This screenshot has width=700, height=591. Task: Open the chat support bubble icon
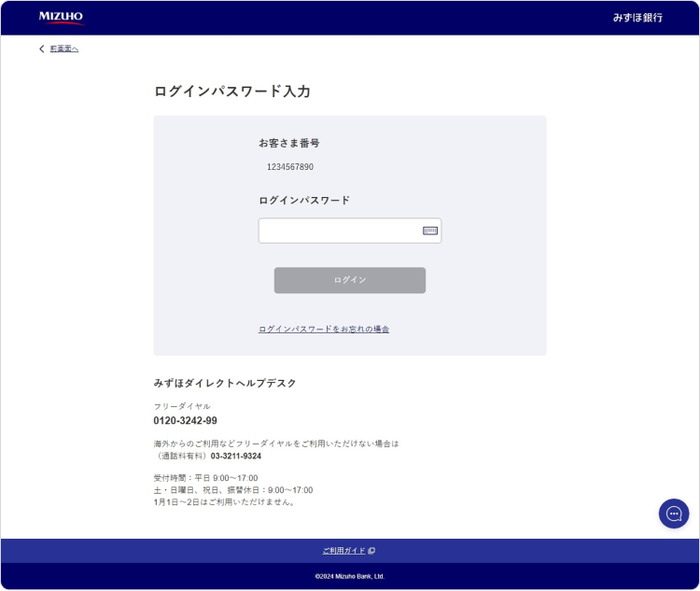(x=674, y=514)
